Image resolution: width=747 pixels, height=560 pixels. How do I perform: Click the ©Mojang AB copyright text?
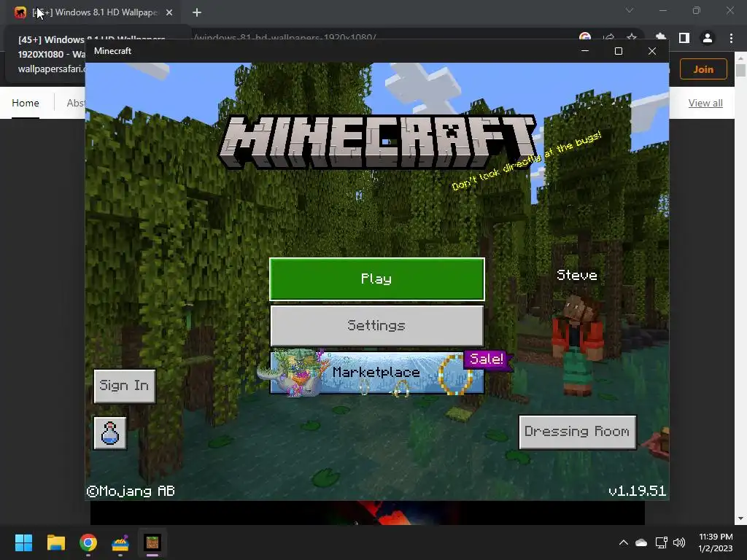(x=131, y=491)
